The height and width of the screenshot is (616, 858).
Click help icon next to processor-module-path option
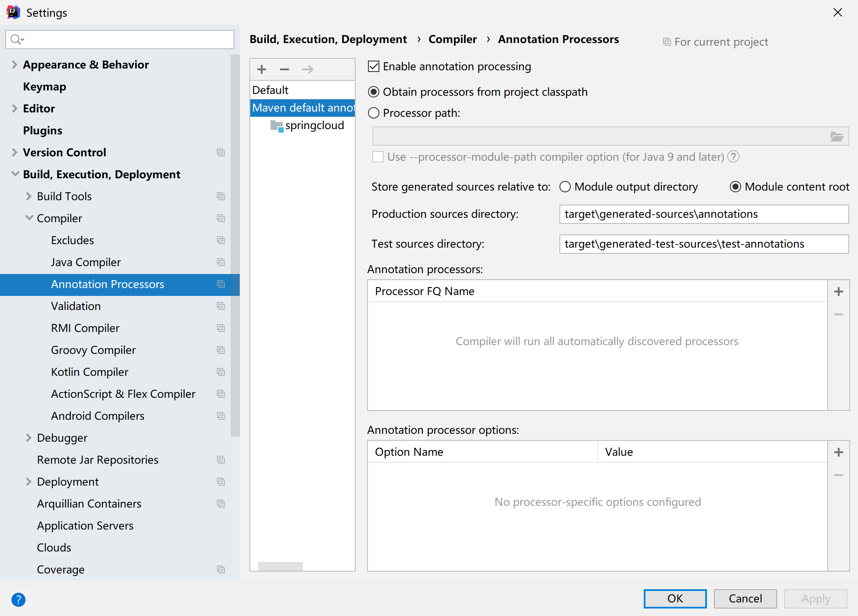point(733,157)
